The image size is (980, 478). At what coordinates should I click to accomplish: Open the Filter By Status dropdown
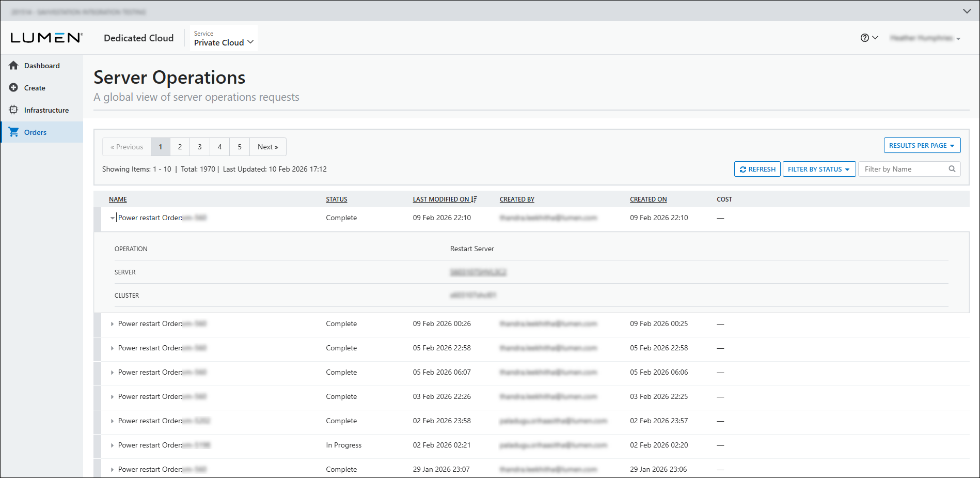tap(819, 169)
